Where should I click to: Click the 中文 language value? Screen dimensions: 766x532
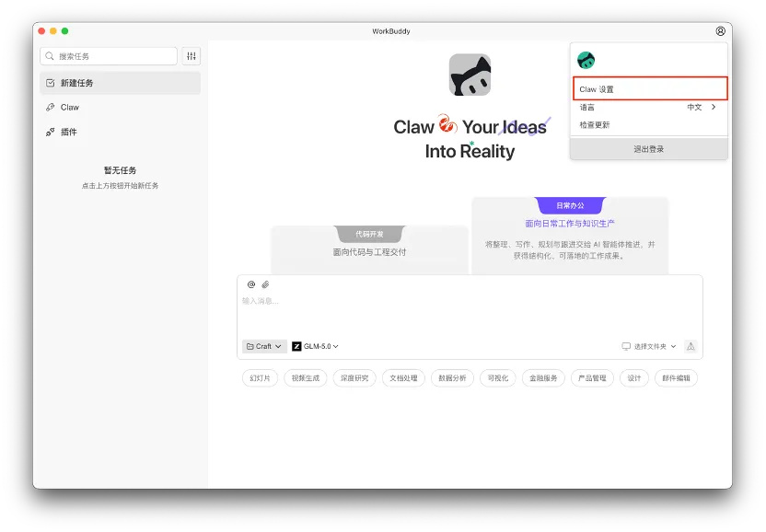[x=694, y=107]
